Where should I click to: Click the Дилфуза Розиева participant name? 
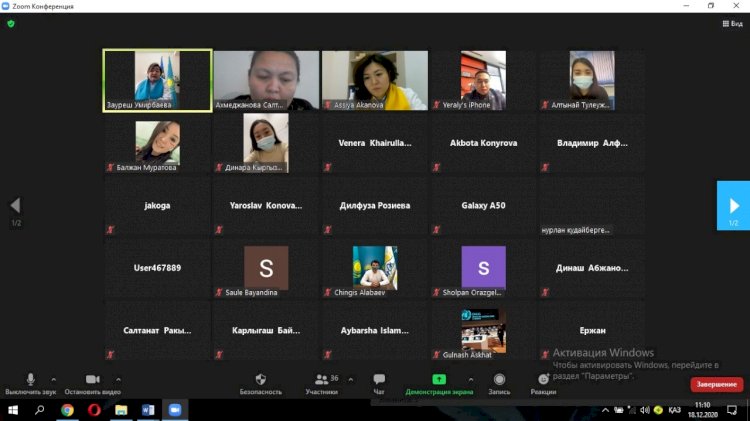tap(375, 205)
